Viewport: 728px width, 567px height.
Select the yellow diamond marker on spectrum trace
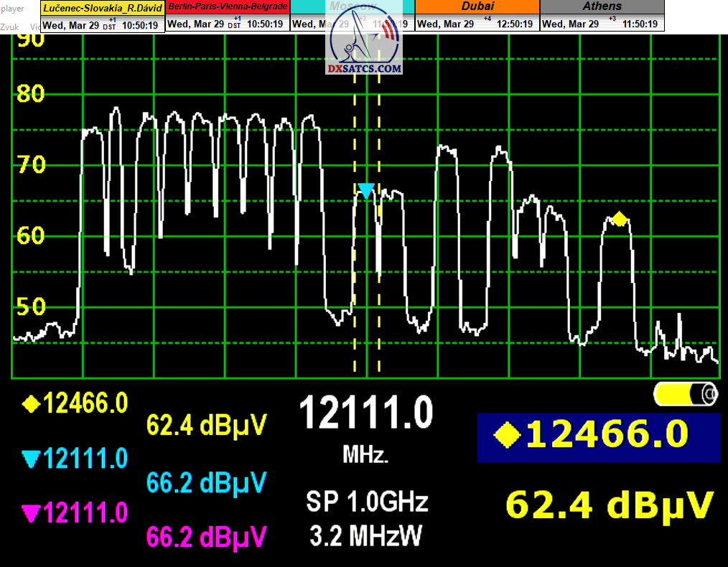(620, 219)
